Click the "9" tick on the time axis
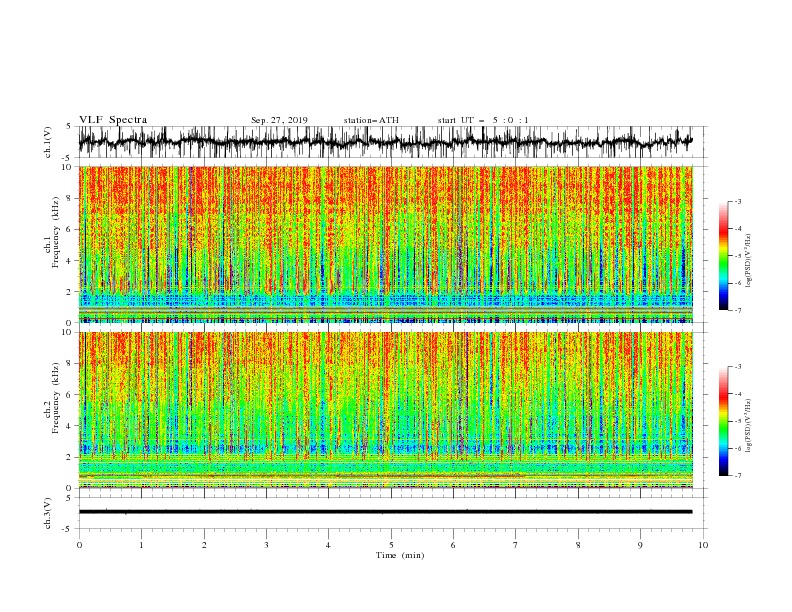 tap(640, 545)
